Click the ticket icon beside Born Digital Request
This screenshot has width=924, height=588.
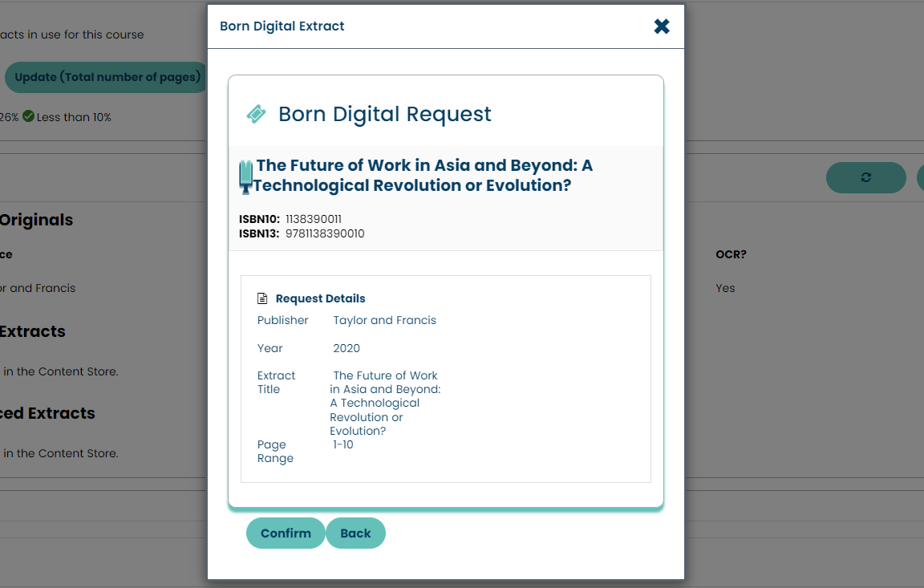(x=256, y=114)
